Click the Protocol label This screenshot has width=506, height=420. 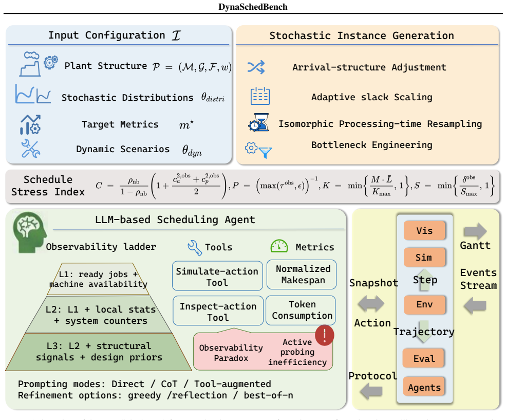point(373,376)
